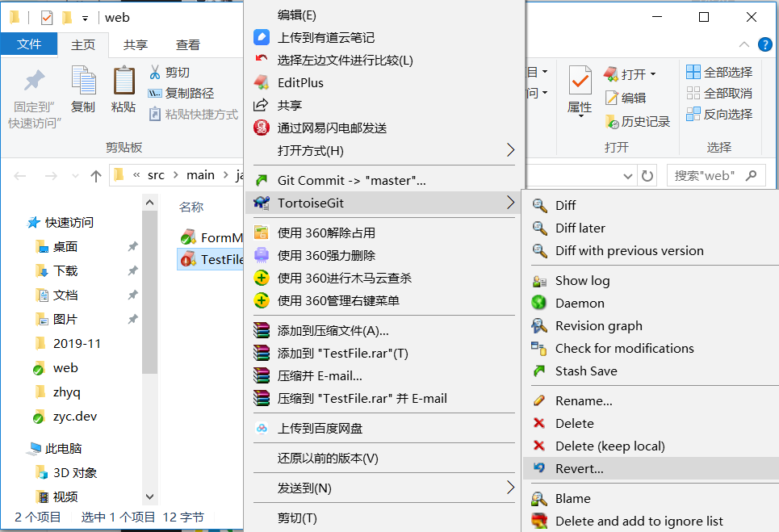Screen dimensions: 779x532
Task: Click the Revision graph icon
Action: [x=539, y=326]
